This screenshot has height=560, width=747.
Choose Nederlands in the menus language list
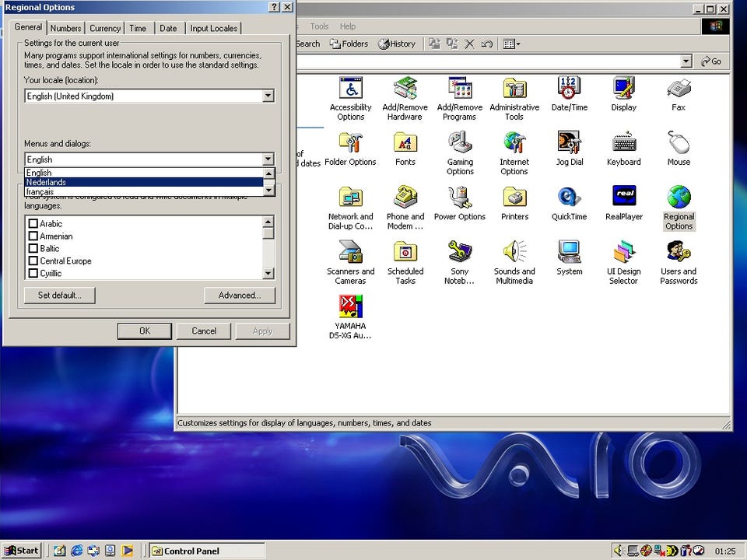[x=144, y=182]
